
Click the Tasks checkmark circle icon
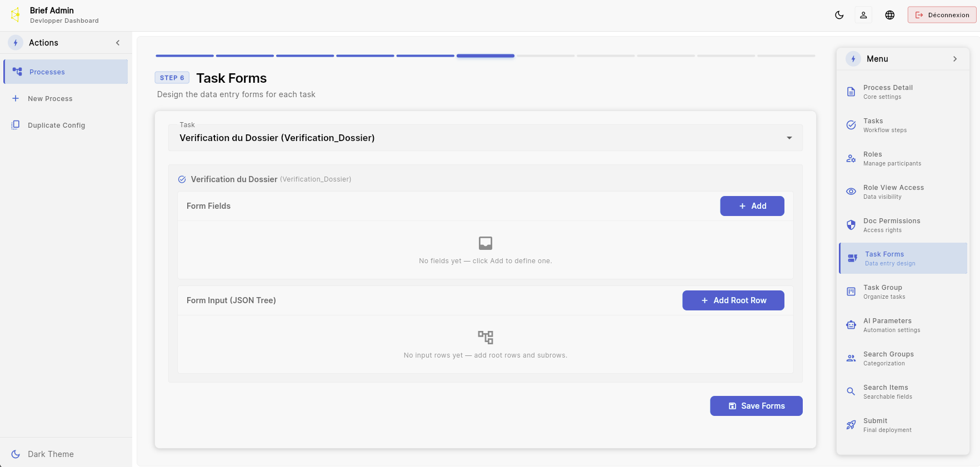coord(851,125)
